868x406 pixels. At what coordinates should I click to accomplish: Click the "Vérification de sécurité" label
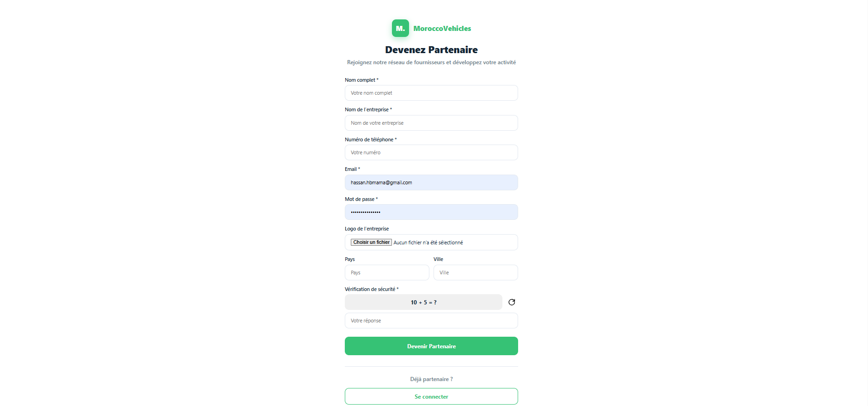[370, 289]
